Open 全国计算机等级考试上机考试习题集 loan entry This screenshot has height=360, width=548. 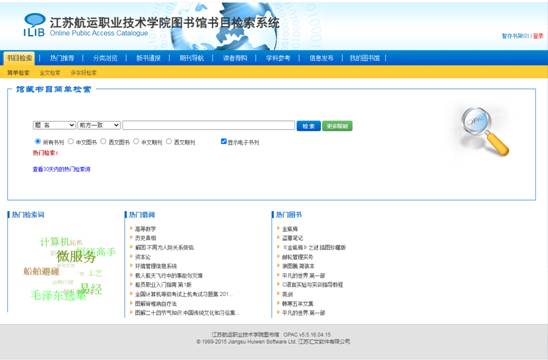pyautogui.click(x=183, y=294)
